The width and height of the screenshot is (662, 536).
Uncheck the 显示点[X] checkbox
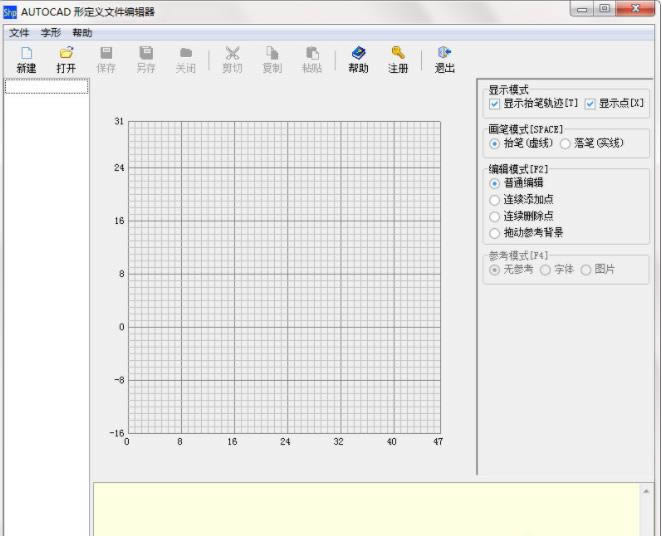click(590, 104)
